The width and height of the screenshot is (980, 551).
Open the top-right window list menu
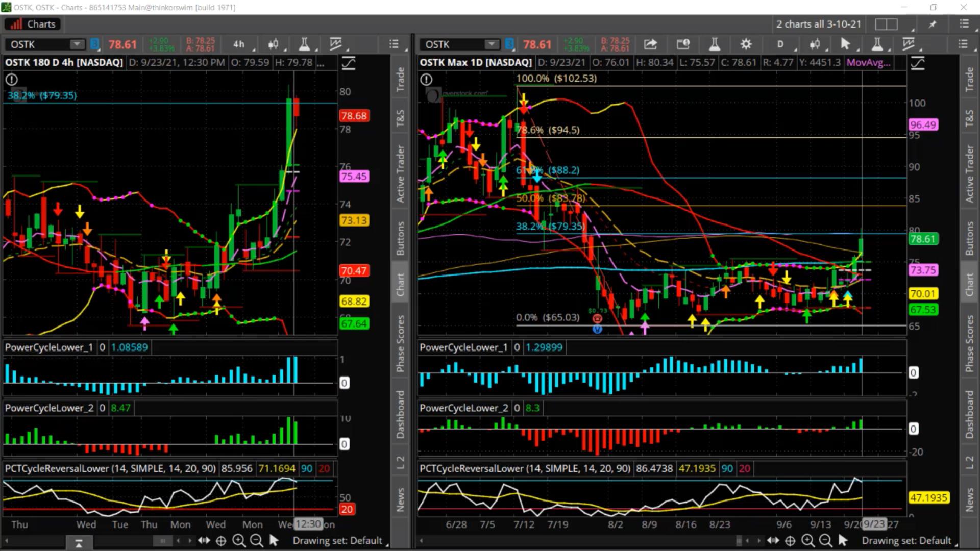coord(964,24)
